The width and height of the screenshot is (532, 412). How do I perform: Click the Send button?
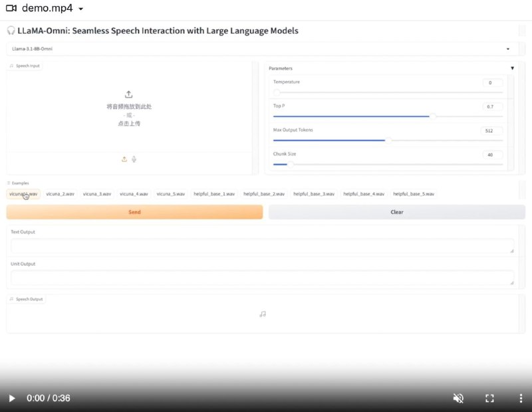point(134,212)
